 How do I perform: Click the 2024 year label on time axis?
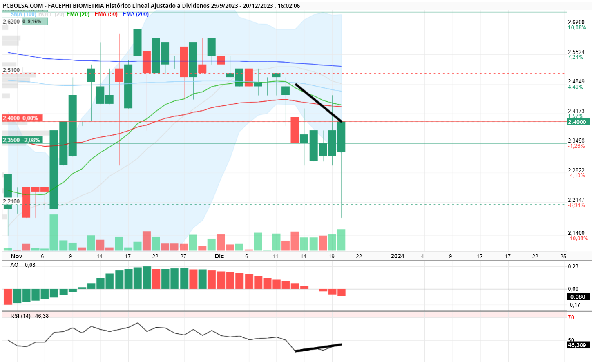pos(397,256)
